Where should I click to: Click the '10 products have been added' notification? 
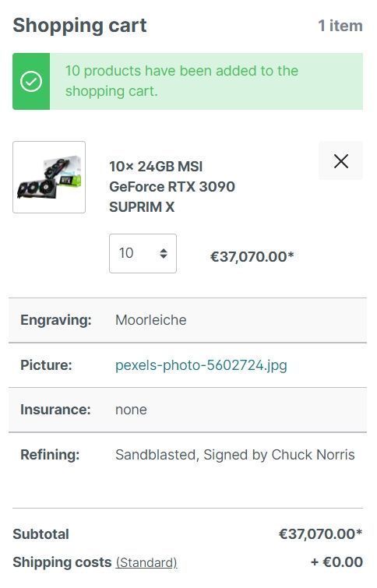tap(188, 81)
